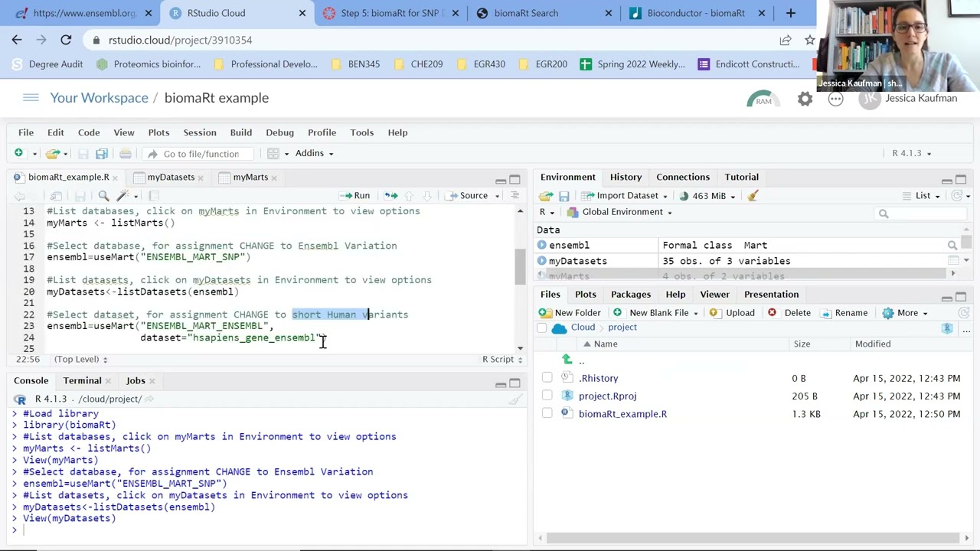
Task: Click New Folder in Files pane
Action: pyautogui.click(x=570, y=313)
